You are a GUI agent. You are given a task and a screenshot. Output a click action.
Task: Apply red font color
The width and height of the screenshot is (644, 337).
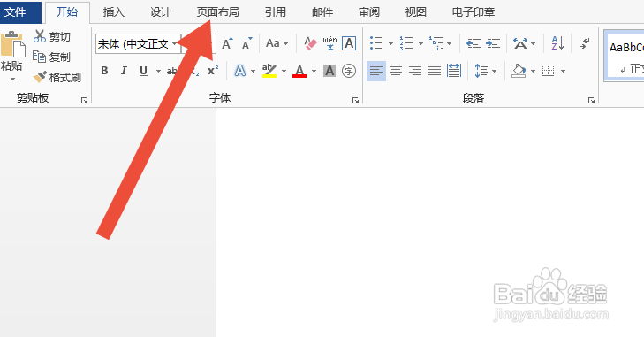[299, 71]
